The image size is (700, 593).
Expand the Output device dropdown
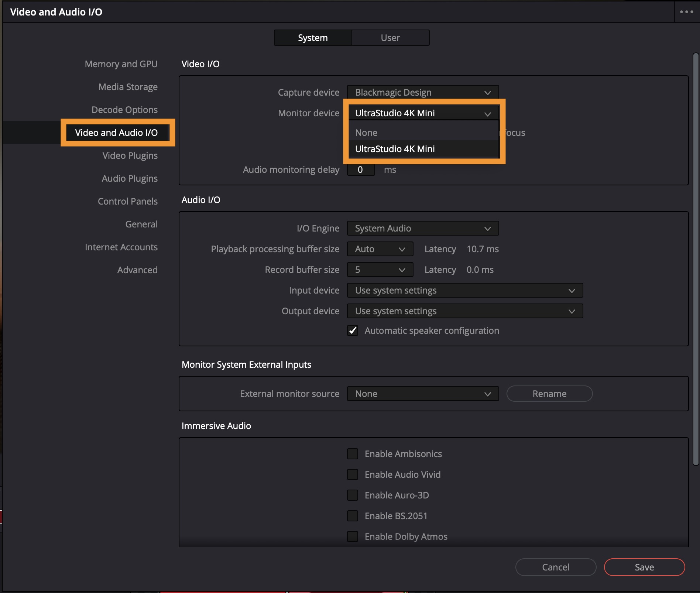[465, 311]
